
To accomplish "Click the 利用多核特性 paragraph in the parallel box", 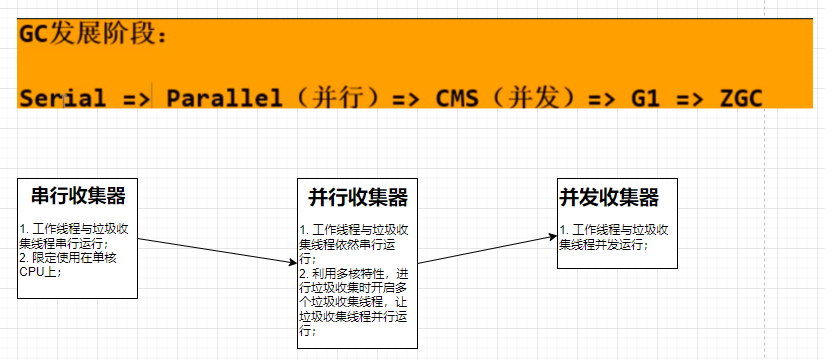I will 354,303.
